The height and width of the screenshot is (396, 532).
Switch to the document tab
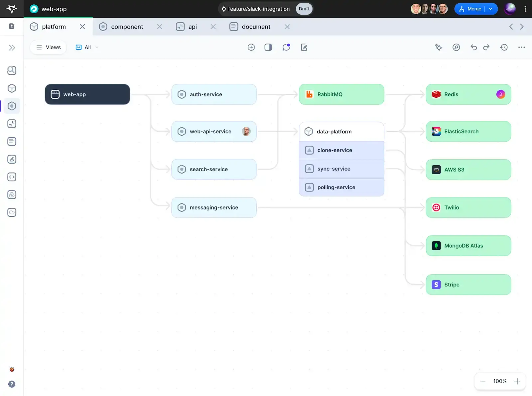[256, 27]
